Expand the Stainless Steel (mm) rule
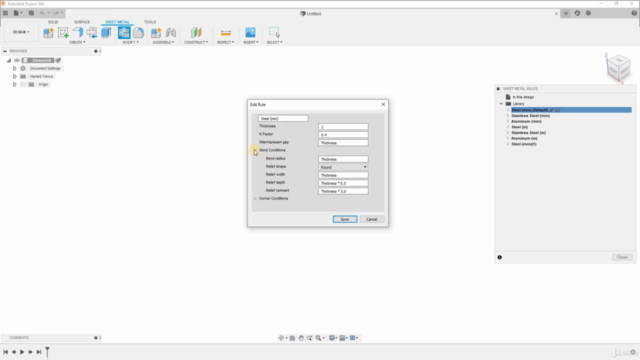Viewport: 640px width, 360px height. tap(508, 116)
